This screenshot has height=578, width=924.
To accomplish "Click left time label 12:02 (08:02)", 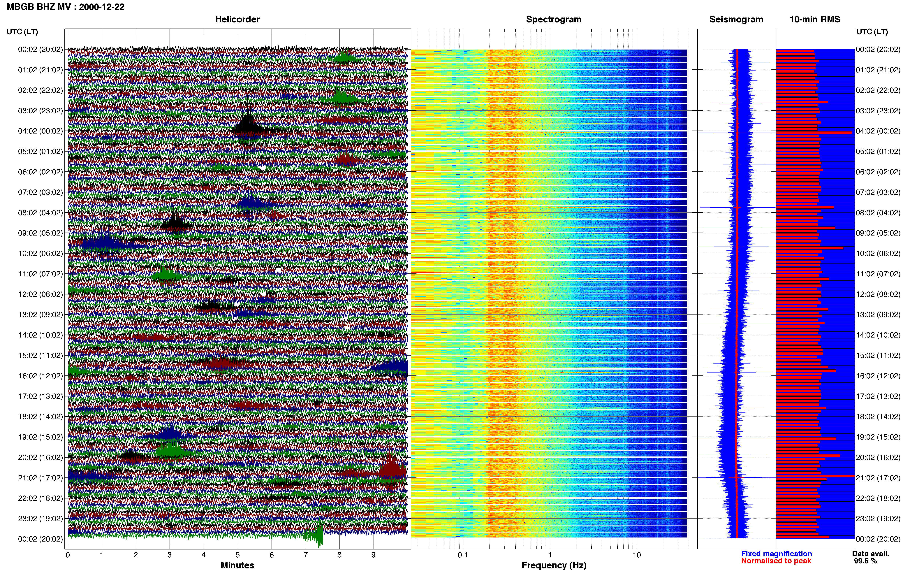I will click(41, 294).
